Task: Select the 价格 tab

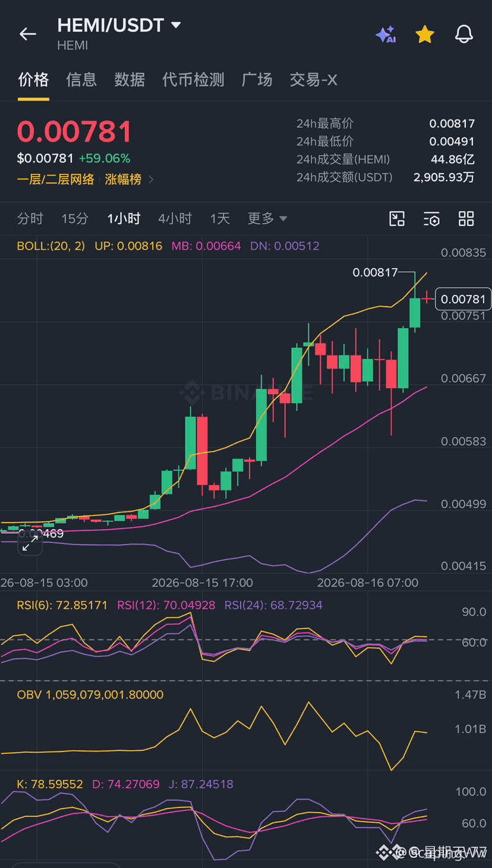Action: point(33,80)
